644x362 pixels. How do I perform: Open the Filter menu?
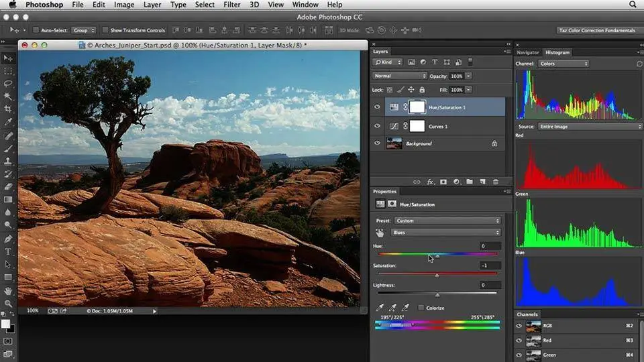(x=232, y=5)
